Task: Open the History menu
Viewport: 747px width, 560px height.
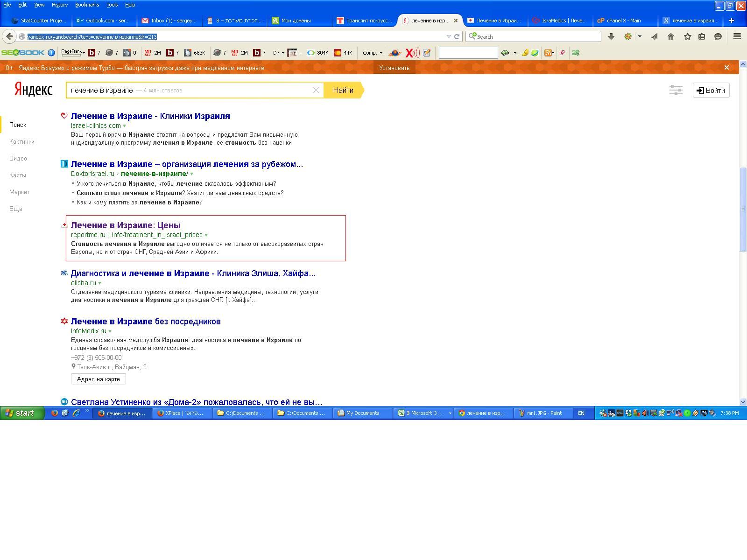Action: coord(60,5)
